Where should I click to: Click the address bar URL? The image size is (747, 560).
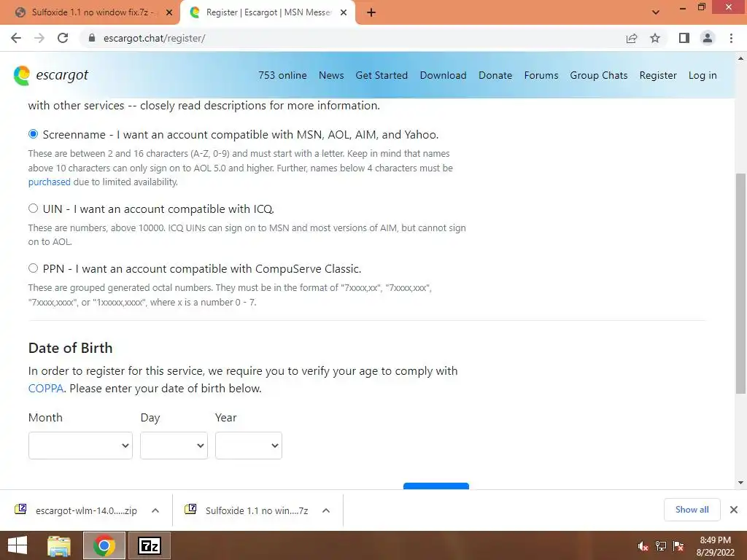click(155, 38)
